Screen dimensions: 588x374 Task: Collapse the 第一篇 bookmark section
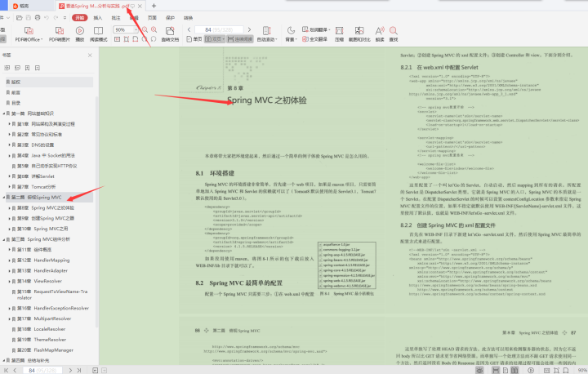tap(4, 114)
